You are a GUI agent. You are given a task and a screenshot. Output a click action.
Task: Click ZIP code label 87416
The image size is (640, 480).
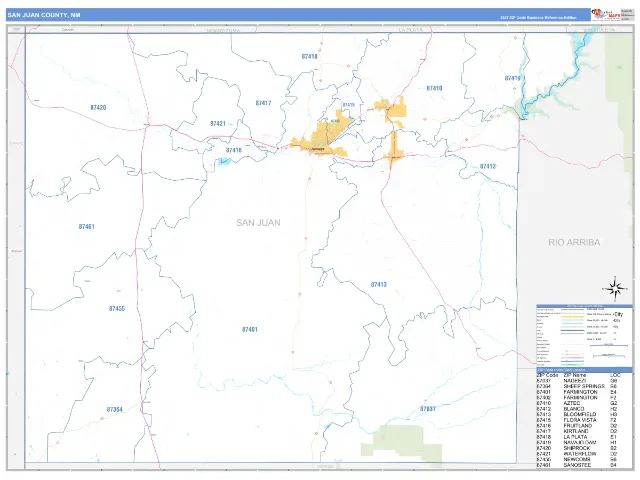pos(234,151)
